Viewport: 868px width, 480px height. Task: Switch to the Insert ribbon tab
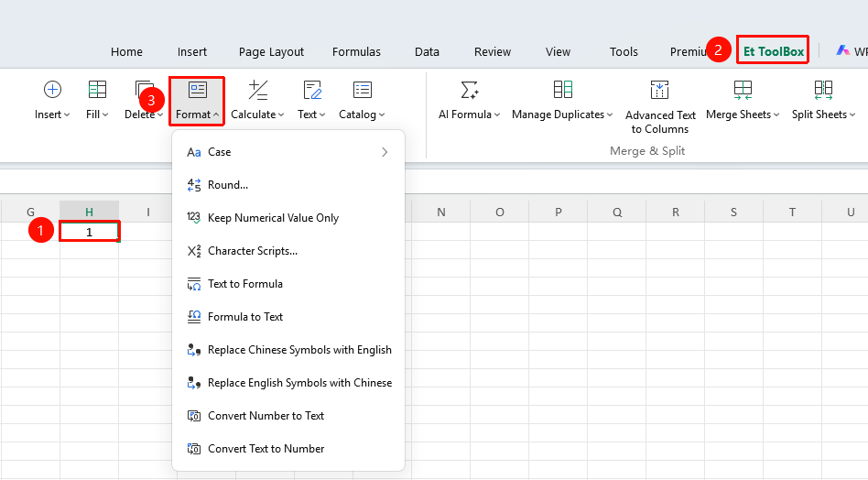[192, 52]
